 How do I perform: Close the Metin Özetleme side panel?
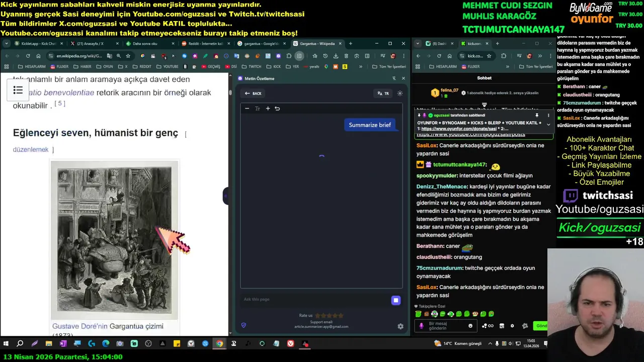click(403, 78)
